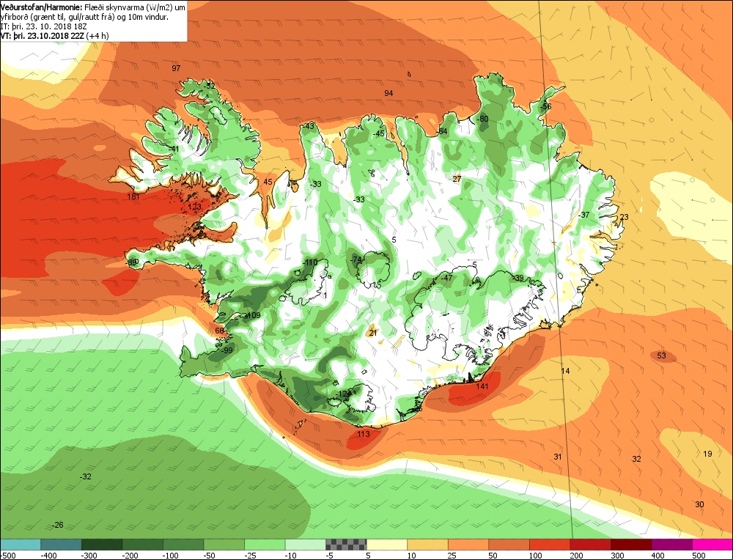Click the light green -25 to -10 swatch
This screenshot has width=733, height=560.
265,545
